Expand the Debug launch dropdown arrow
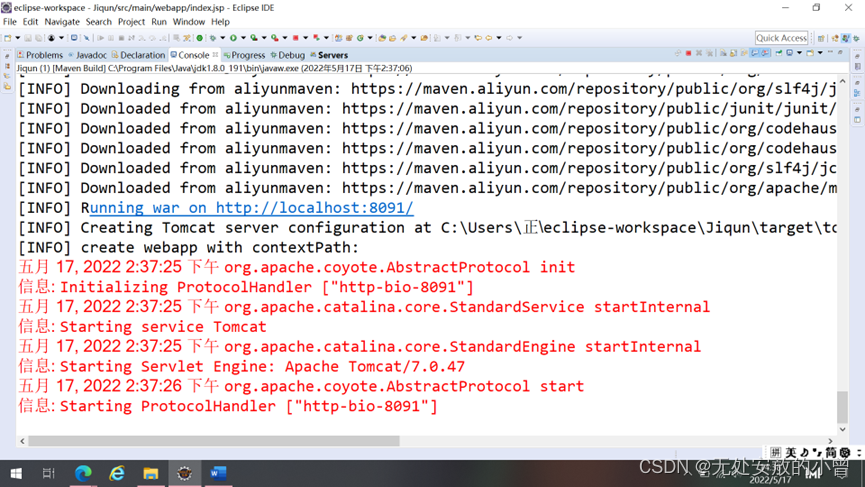The height and width of the screenshot is (487, 865). coord(222,38)
